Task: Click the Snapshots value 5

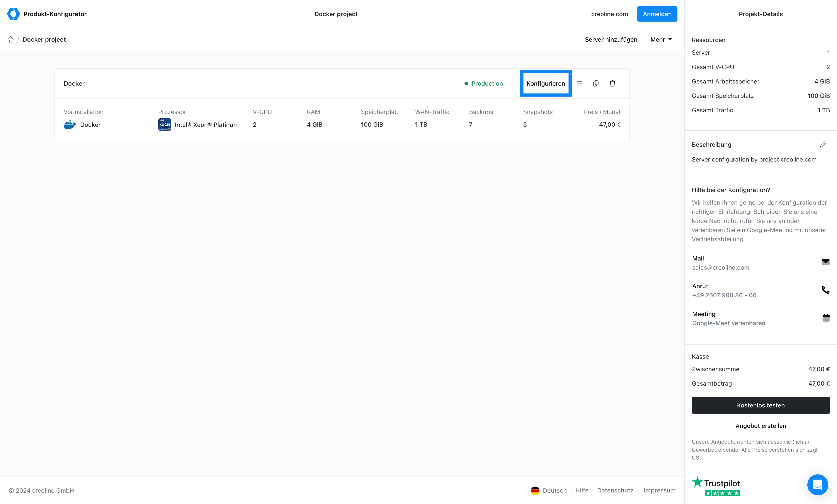Action: click(525, 125)
